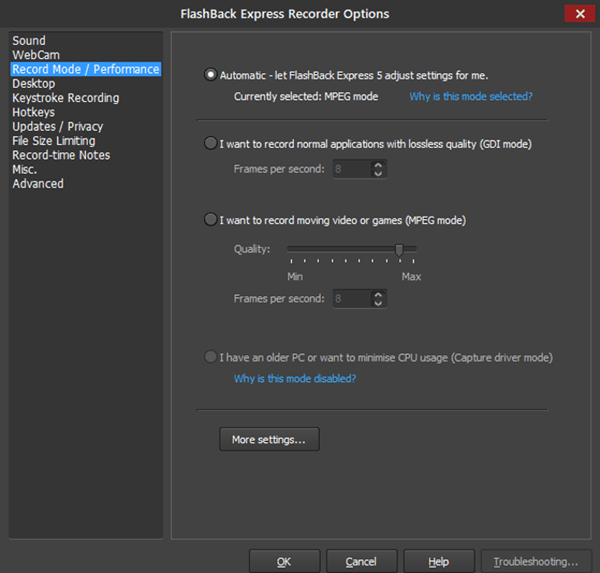Click the MPEG Quality slider handle
Screen dimensions: 600x573
399,250
